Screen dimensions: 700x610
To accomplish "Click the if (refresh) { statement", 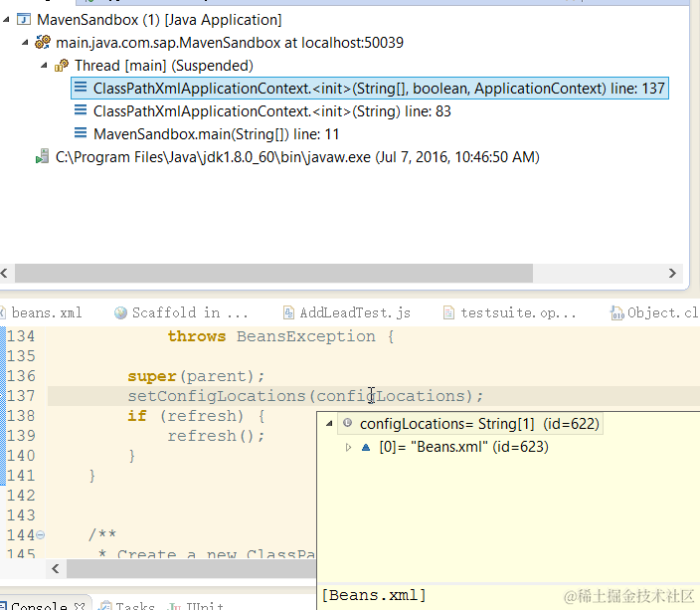I will pyautogui.click(x=196, y=416).
